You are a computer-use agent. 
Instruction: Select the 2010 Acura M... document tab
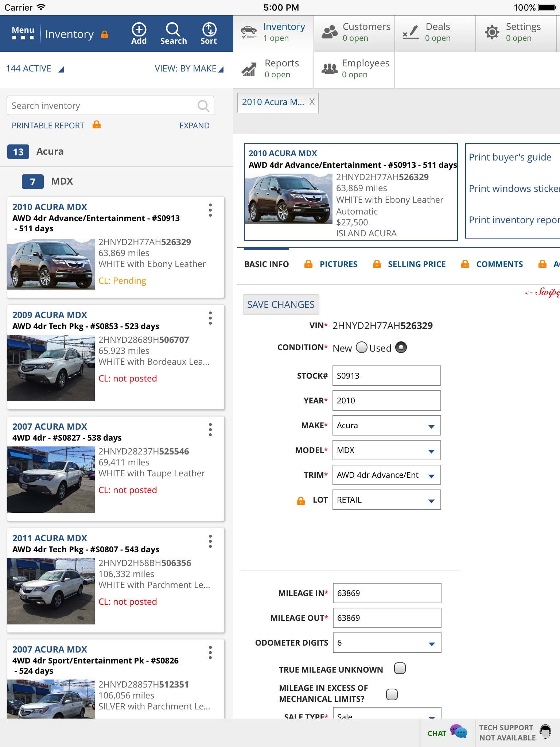(273, 102)
